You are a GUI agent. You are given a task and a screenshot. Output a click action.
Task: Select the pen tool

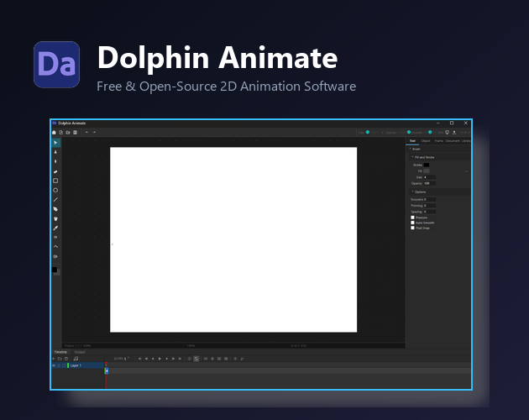tap(55, 209)
